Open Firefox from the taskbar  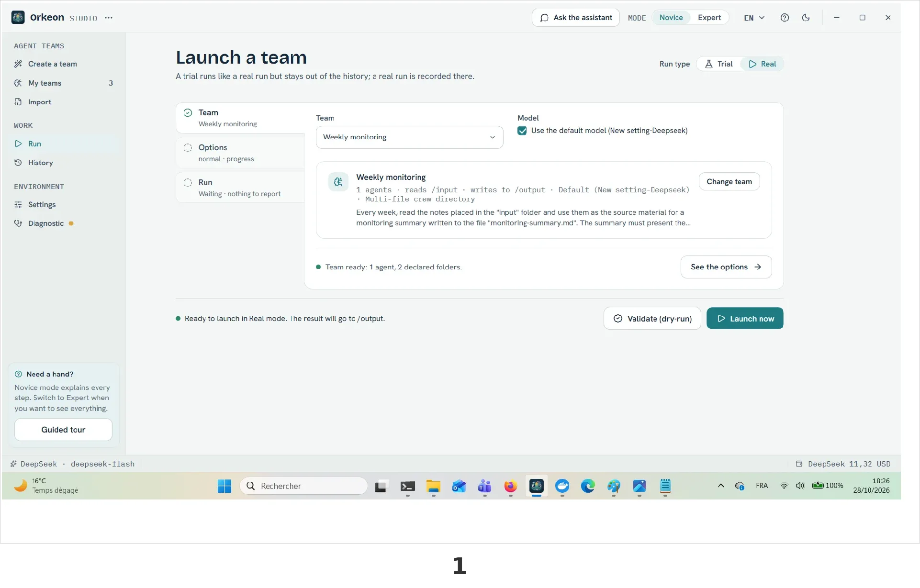pos(511,486)
